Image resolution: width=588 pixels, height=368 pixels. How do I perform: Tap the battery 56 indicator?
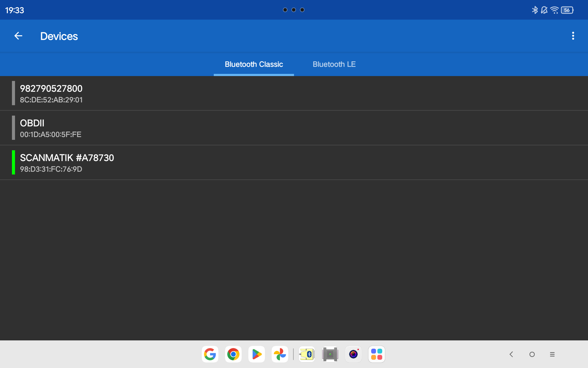pyautogui.click(x=567, y=10)
